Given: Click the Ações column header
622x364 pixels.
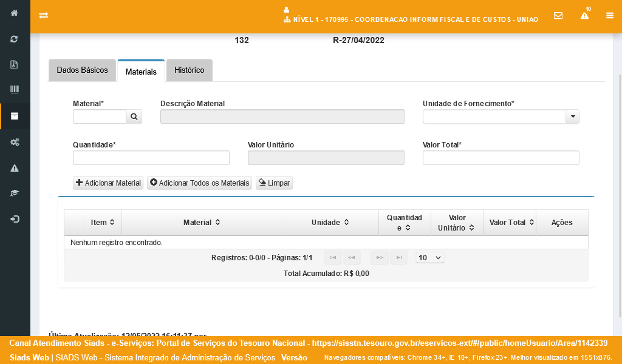Looking at the screenshot, I should click(x=562, y=223).
